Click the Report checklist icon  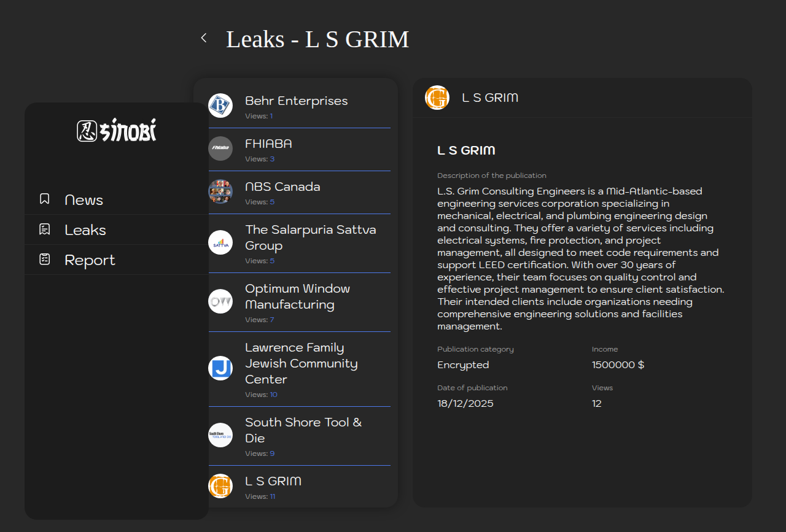coord(44,260)
